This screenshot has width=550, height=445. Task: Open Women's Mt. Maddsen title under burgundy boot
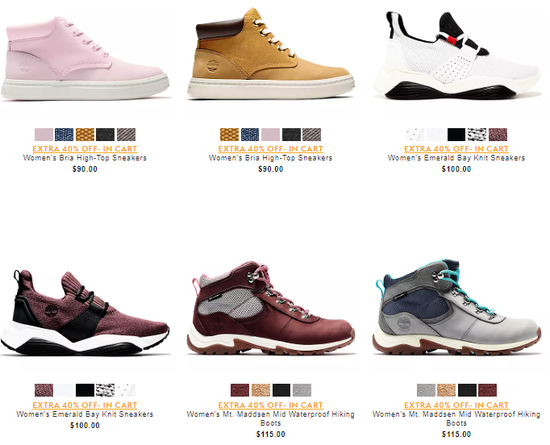point(270,419)
